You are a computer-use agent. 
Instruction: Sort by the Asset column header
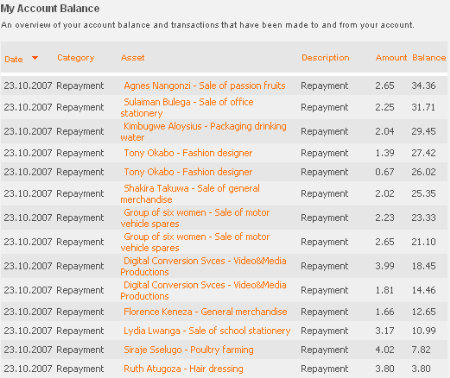(x=133, y=58)
